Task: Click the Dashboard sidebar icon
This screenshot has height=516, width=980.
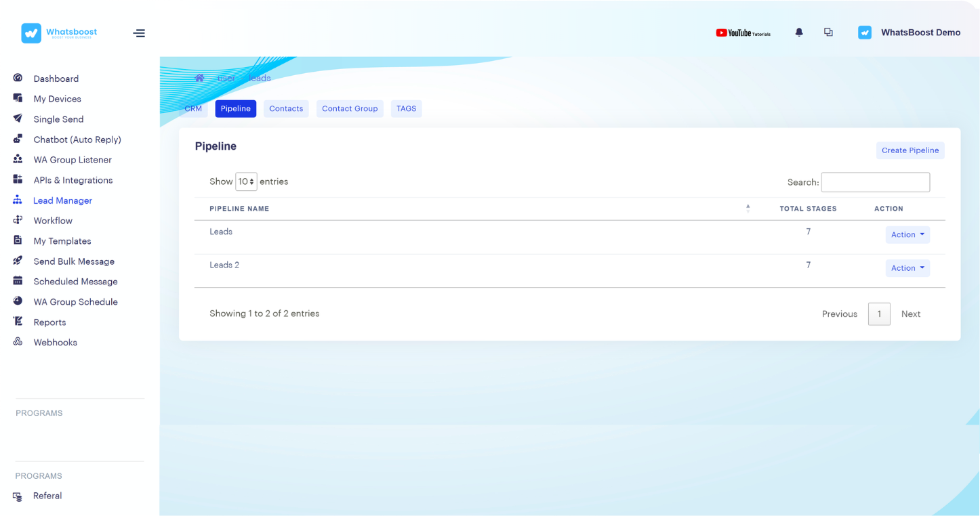Action: click(x=18, y=79)
